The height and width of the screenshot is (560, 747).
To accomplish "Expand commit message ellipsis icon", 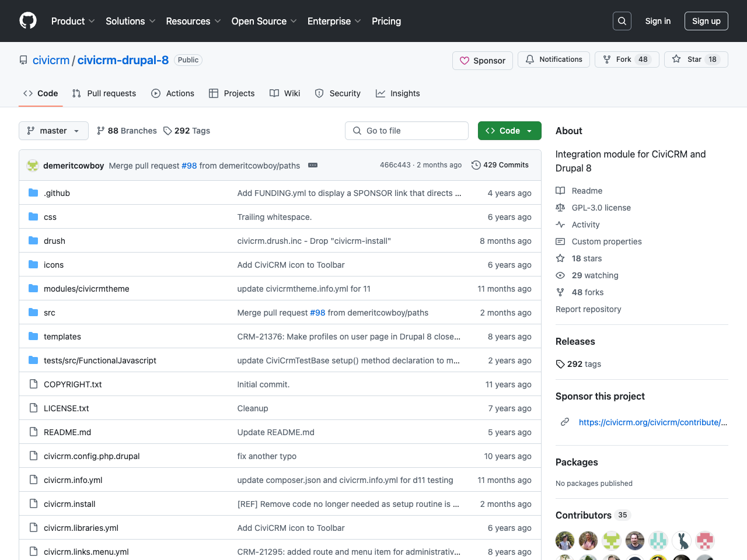I will click(x=313, y=165).
